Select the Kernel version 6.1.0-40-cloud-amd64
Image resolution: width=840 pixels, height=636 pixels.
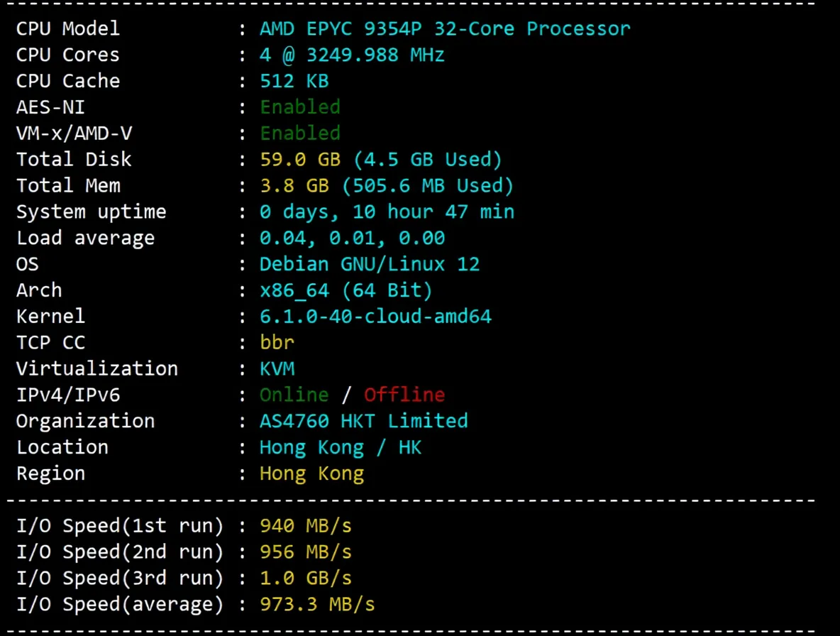point(375,316)
